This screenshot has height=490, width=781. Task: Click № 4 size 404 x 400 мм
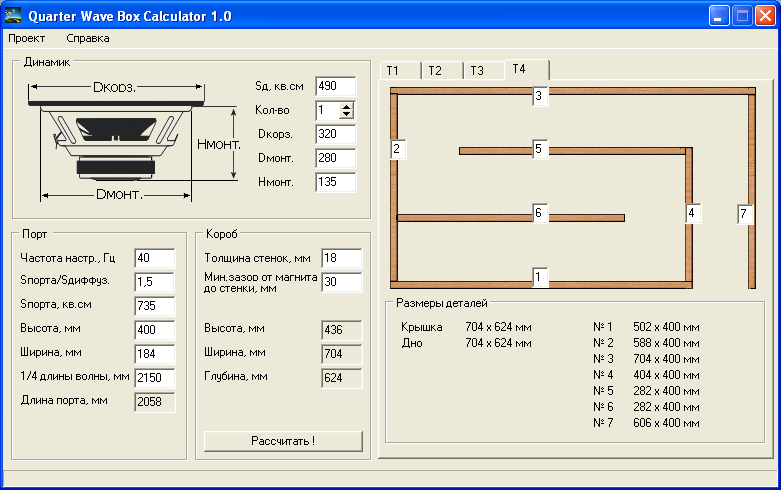(666, 375)
